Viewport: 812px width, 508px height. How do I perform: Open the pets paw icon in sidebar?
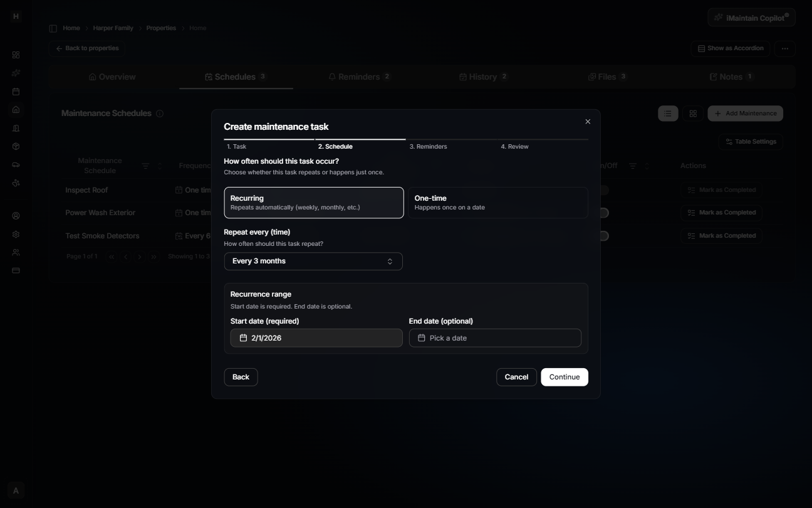point(16,183)
